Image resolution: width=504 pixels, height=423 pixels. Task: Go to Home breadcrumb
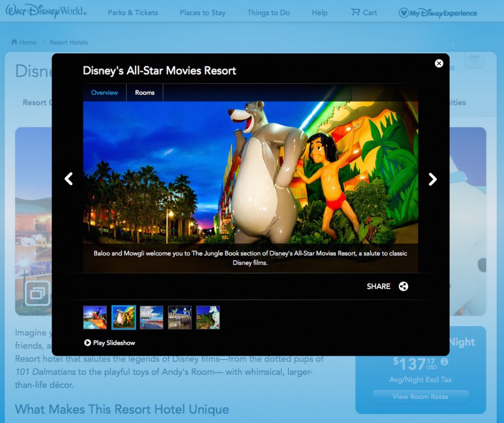tap(24, 42)
